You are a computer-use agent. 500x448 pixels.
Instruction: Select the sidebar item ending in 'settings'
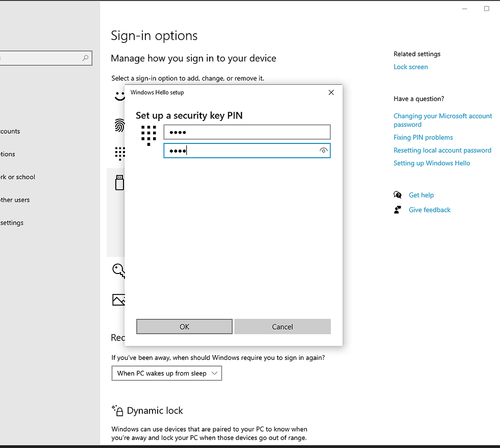tap(12, 223)
